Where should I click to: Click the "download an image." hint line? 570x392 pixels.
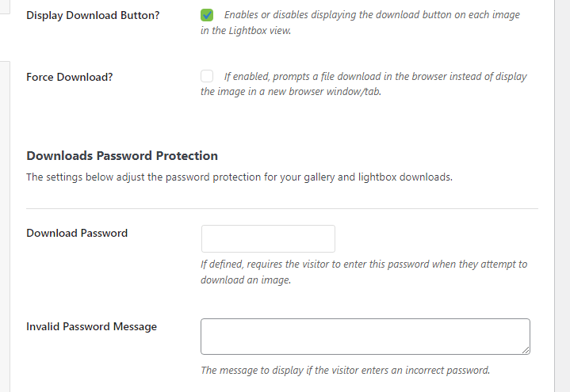pyautogui.click(x=246, y=280)
